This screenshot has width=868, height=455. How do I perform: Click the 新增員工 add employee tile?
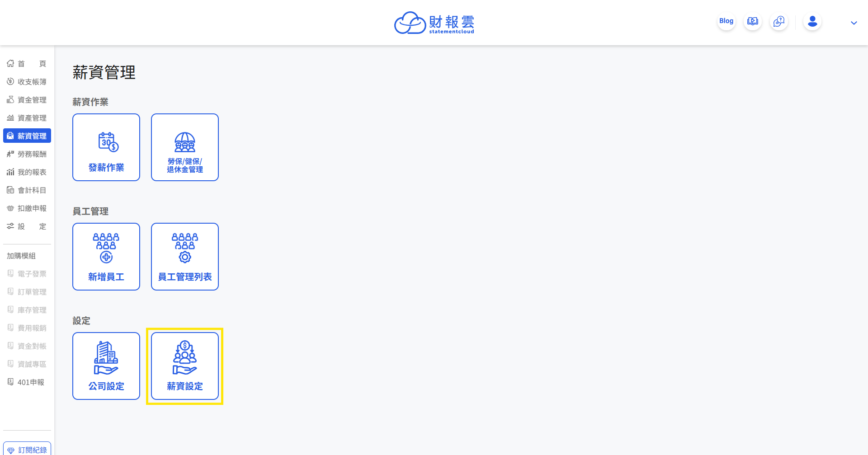(106, 257)
